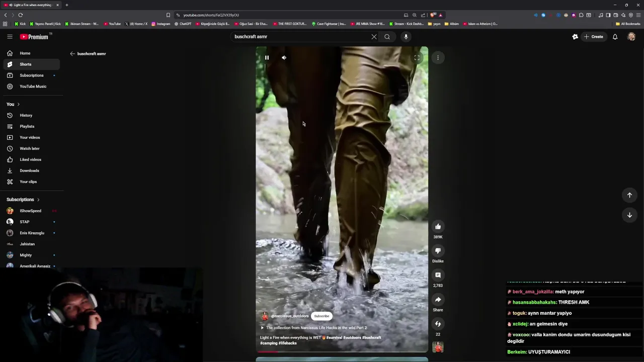644x362 pixels.
Task: Open Watch later list
Action: 31,149
